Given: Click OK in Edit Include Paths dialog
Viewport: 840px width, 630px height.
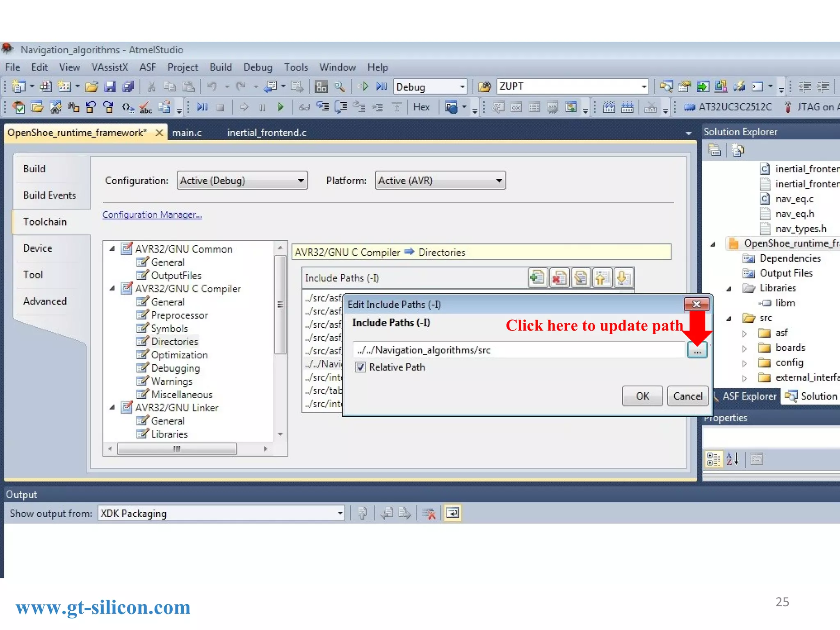Looking at the screenshot, I should [642, 396].
